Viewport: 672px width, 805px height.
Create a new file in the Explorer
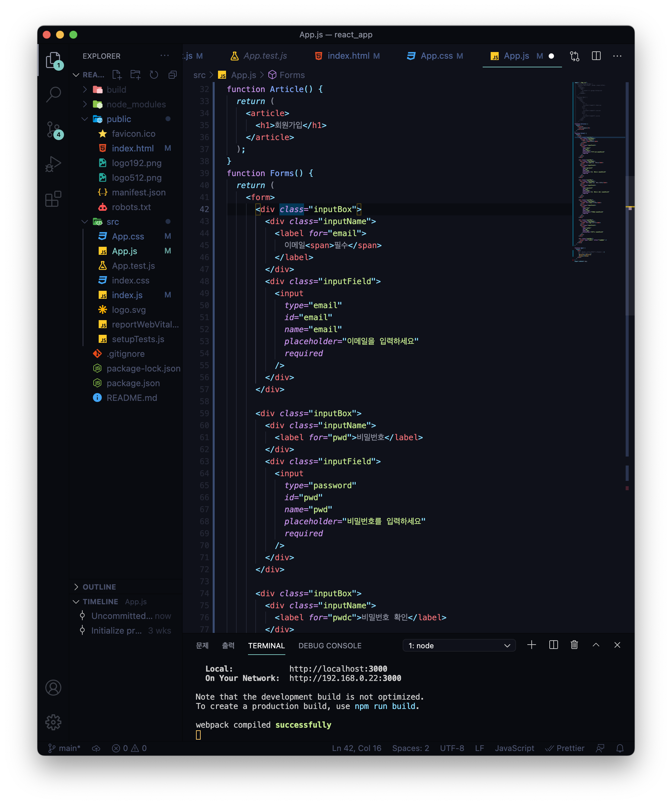tap(117, 75)
